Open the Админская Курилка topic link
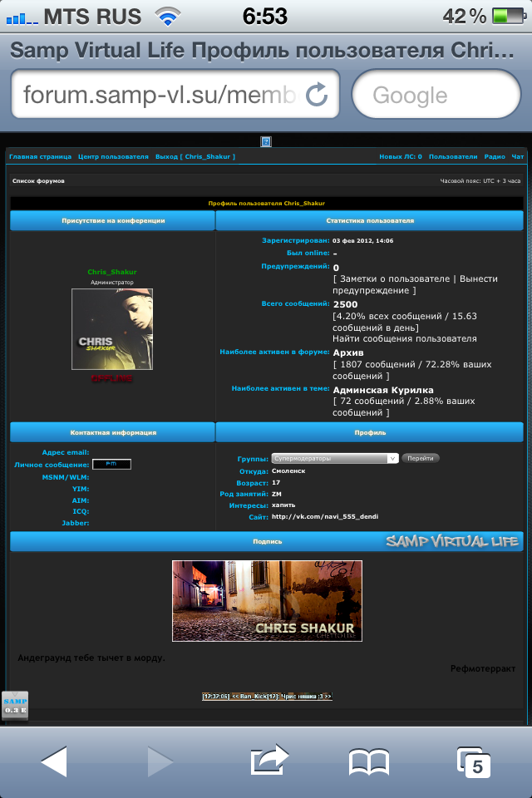This screenshot has height=798, width=532. point(383,391)
